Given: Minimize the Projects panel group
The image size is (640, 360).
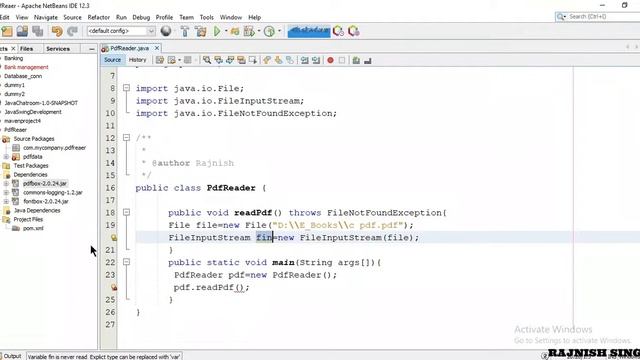Looking at the screenshot, I should [92, 49].
